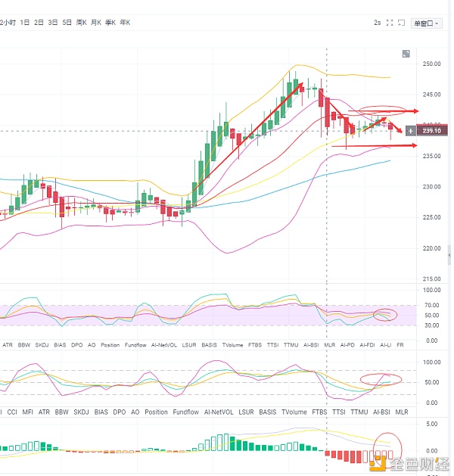Click the 2s refresh interval label
This screenshot has width=454, height=476.
[x=378, y=23]
